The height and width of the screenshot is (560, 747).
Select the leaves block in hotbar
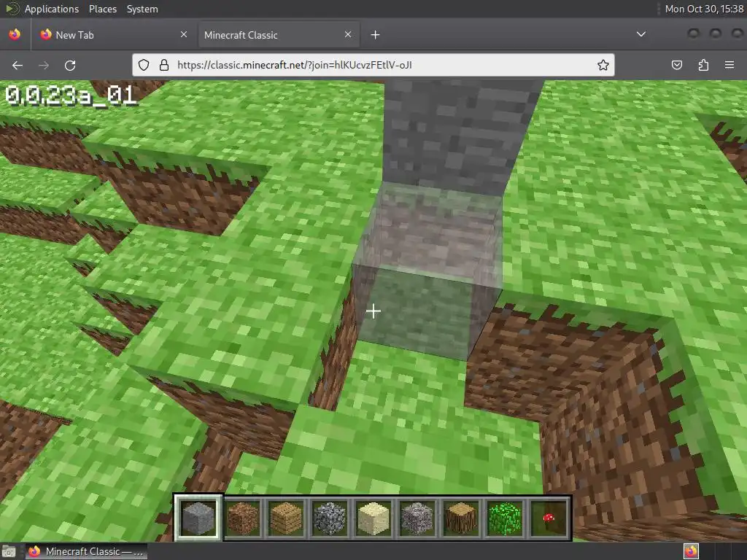tap(505, 518)
